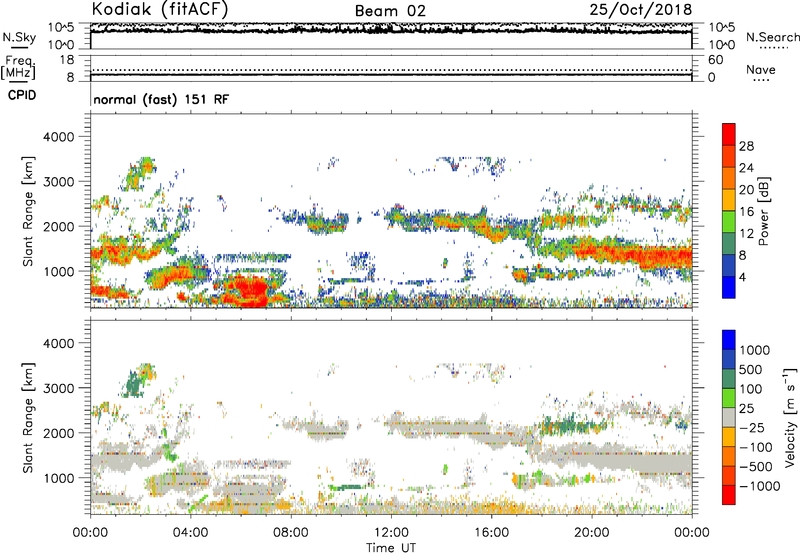Image resolution: width=800 pixels, height=554 pixels.
Task: Select the red bottom segment of Velocity colorbar
Action: (x=729, y=495)
